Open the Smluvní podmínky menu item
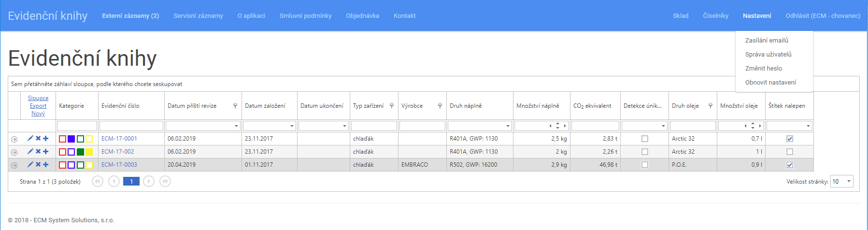The width and height of the screenshot is (868, 230). pos(306,15)
